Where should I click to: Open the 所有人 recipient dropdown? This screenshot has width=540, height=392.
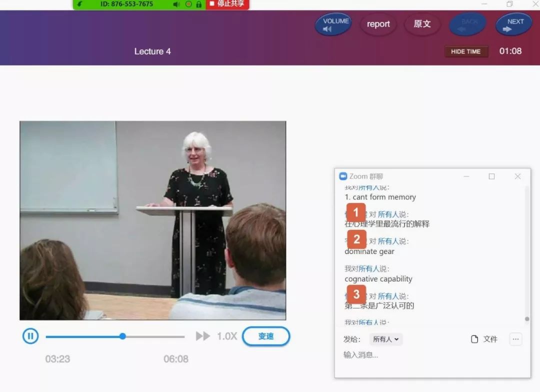[385, 339]
